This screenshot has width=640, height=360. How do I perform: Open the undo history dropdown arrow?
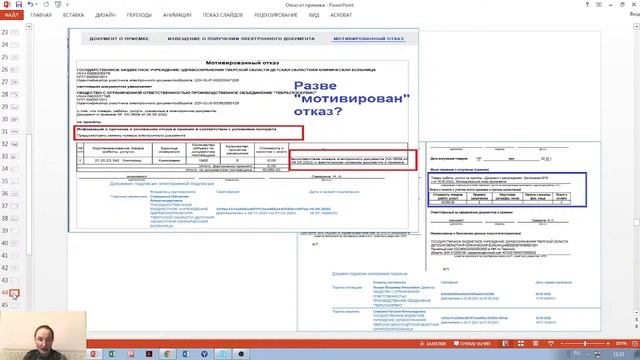36,4
